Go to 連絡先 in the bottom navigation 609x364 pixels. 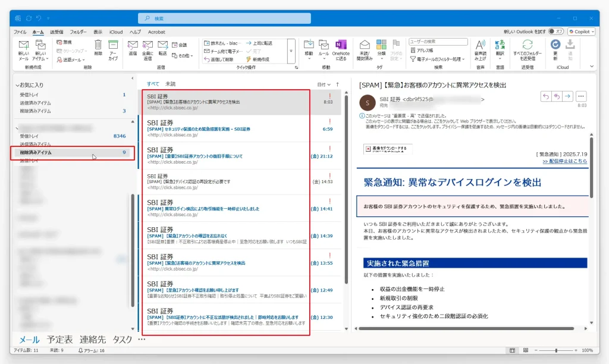92,340
